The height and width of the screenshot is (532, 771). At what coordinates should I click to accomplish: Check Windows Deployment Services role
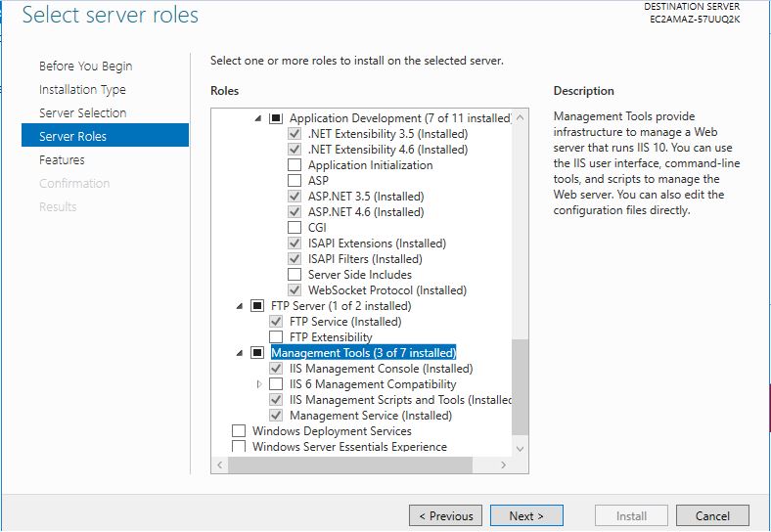[x=239, y=431]
